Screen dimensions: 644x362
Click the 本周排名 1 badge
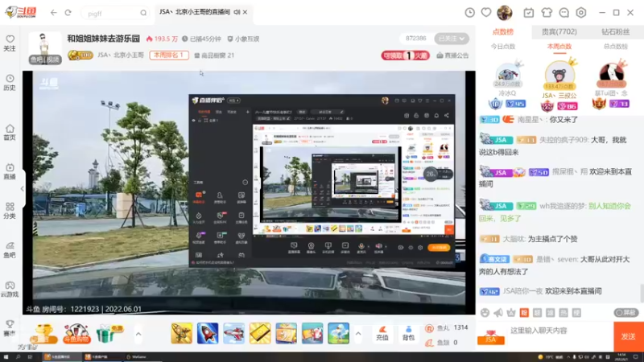[x=169, y=55]
